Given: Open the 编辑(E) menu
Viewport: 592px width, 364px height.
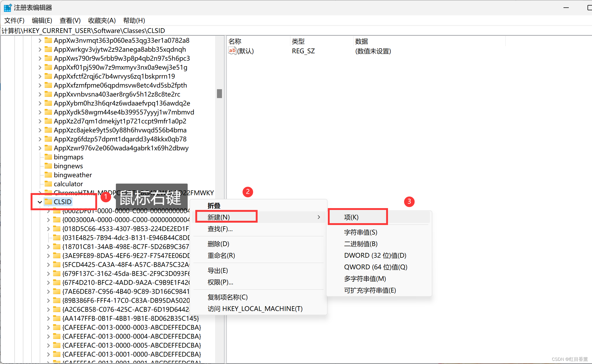Looking at the screenshot, I should point(42,20).
